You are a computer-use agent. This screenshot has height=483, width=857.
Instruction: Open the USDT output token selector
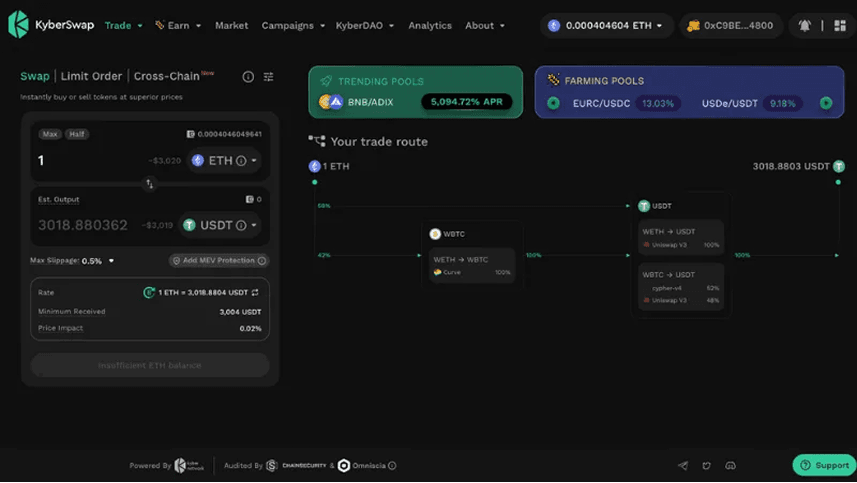pos(220,225)
